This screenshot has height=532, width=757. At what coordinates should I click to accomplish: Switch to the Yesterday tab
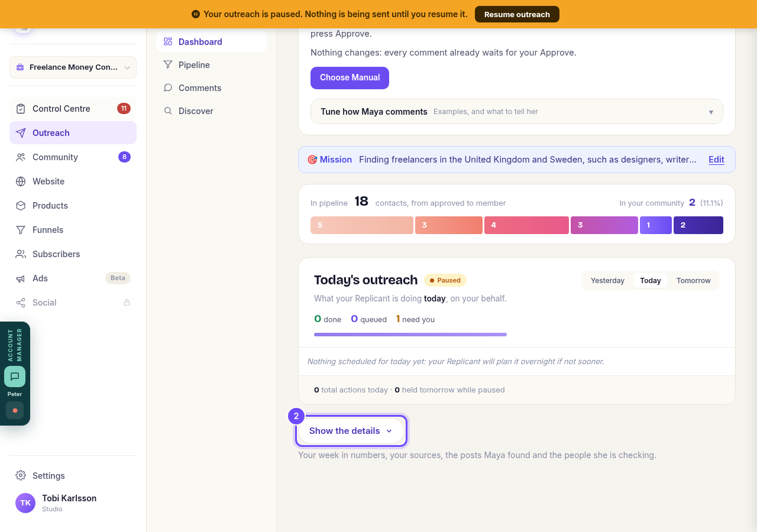607,281
